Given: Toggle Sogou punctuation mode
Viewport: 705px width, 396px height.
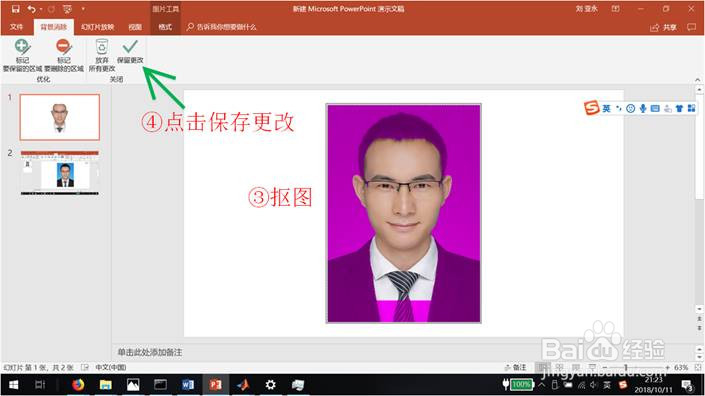Looking at the screenshot, I should (619, 108).
